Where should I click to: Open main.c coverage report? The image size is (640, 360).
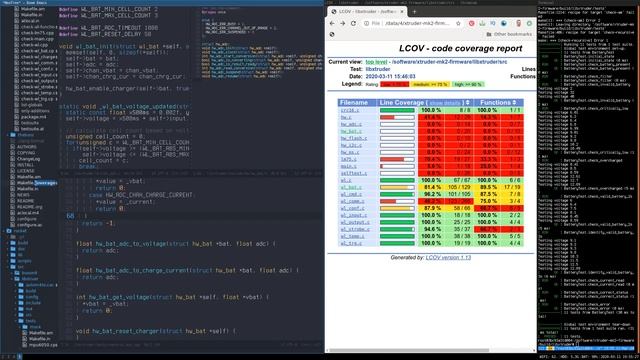point(349,166)
